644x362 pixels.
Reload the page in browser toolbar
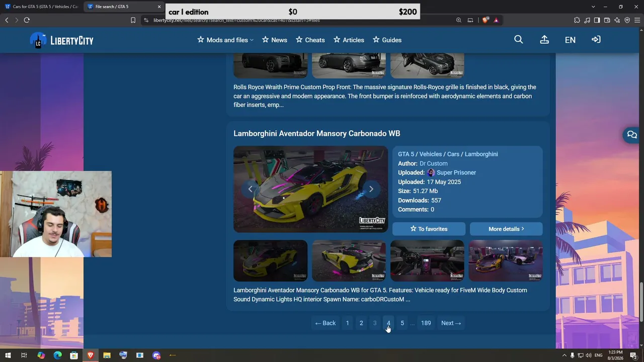tap(27, 20)
